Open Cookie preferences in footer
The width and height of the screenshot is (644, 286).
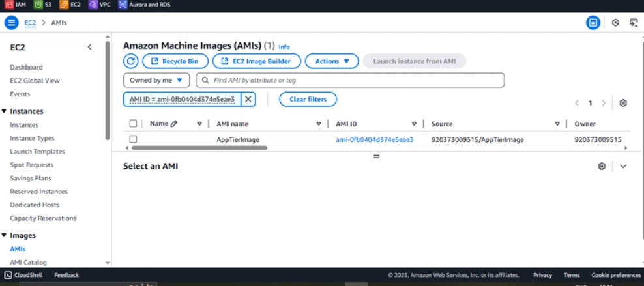[616, 275]
